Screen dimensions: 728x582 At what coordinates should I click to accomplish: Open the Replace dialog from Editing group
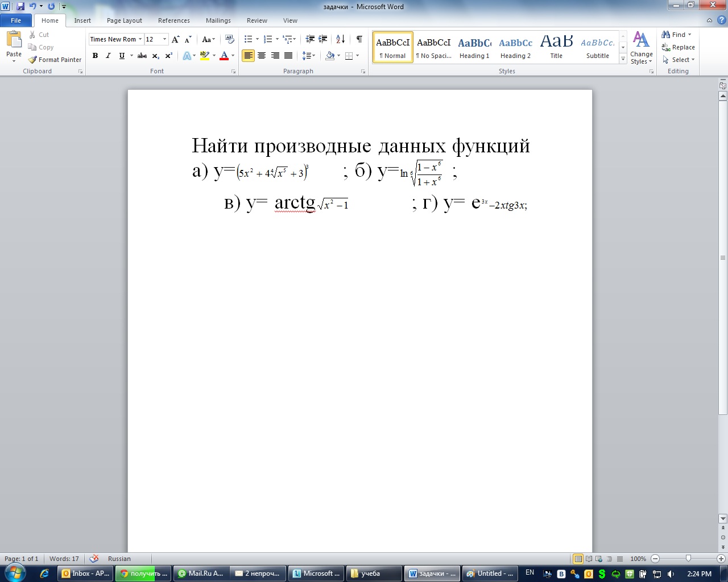678,47
